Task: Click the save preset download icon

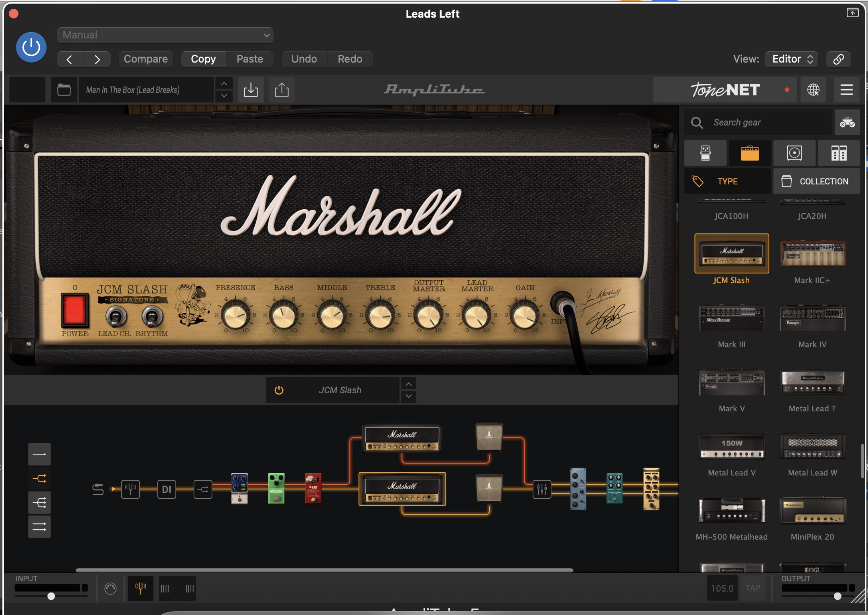Action: point(251,90)
